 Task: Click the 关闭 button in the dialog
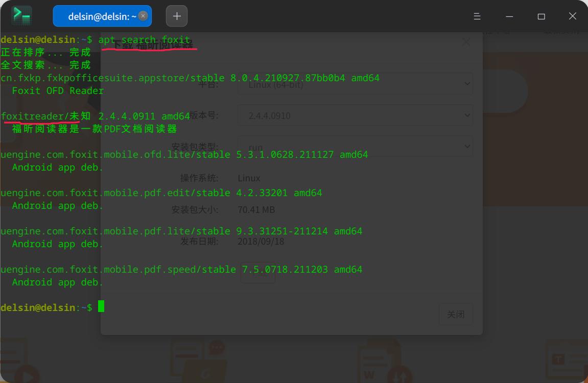coord(455,314)
